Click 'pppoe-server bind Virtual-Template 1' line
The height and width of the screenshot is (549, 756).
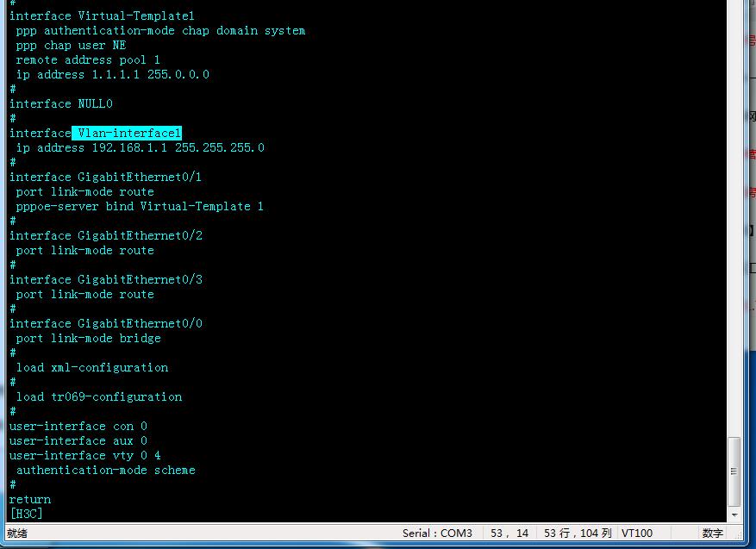[x=140, y=206]
